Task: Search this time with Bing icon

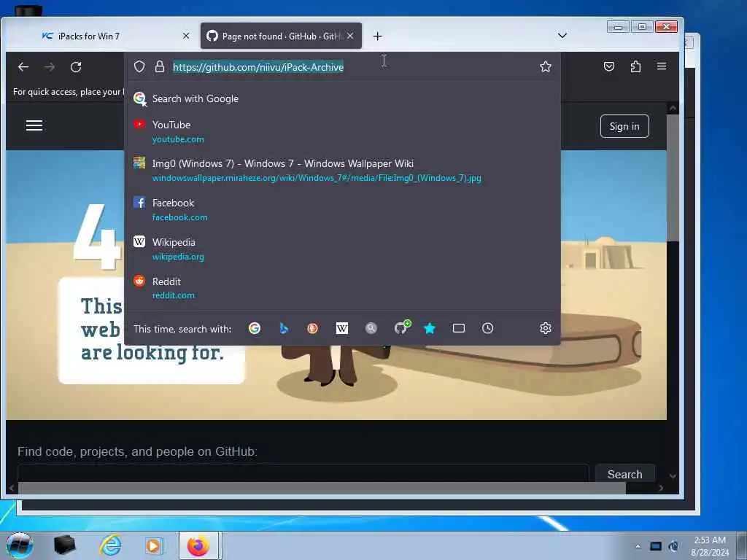Action: coord(284,328)
